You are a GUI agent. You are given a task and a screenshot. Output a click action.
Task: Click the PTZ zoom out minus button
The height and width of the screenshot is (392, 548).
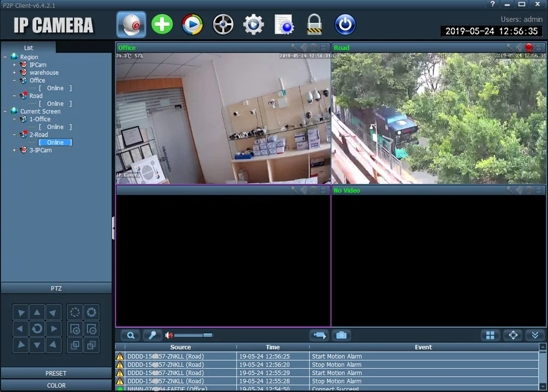coord(92,328)
